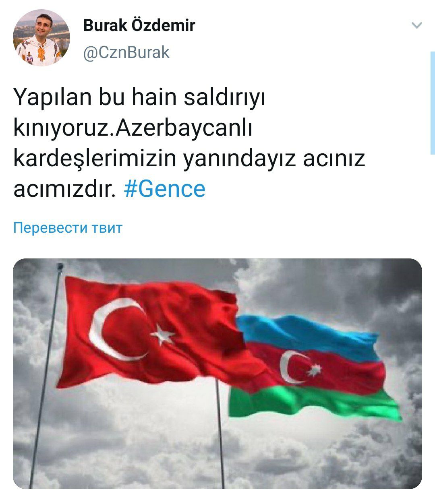
Task: Click the blue scrollbar at the right edge
Action: (433, 103)
